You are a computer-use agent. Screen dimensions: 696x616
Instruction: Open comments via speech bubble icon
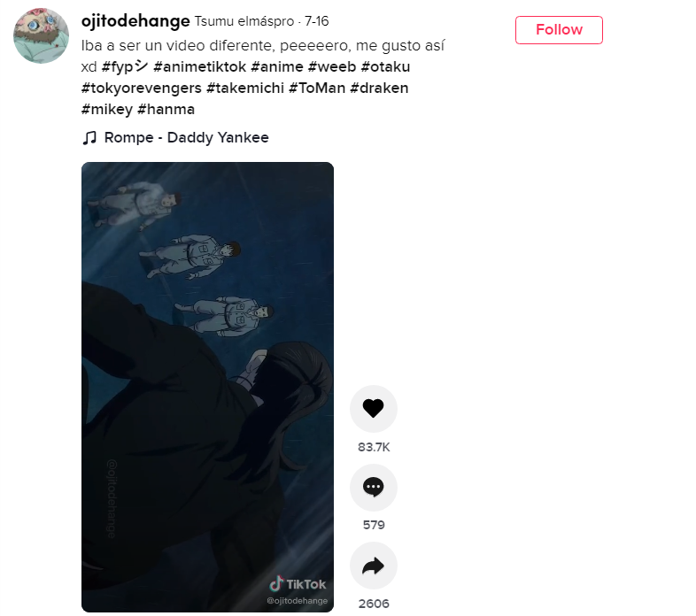(374, 487)
